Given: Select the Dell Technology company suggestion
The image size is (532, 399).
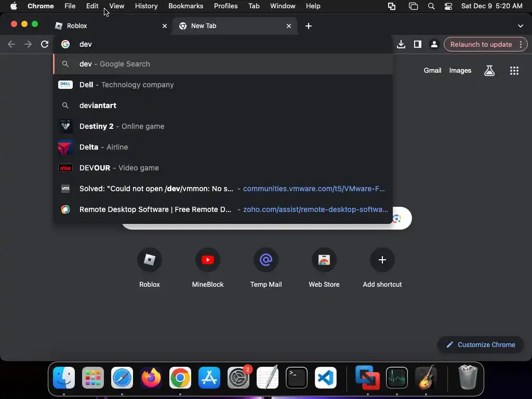Looking at the screenshot, I should [223, 85].
